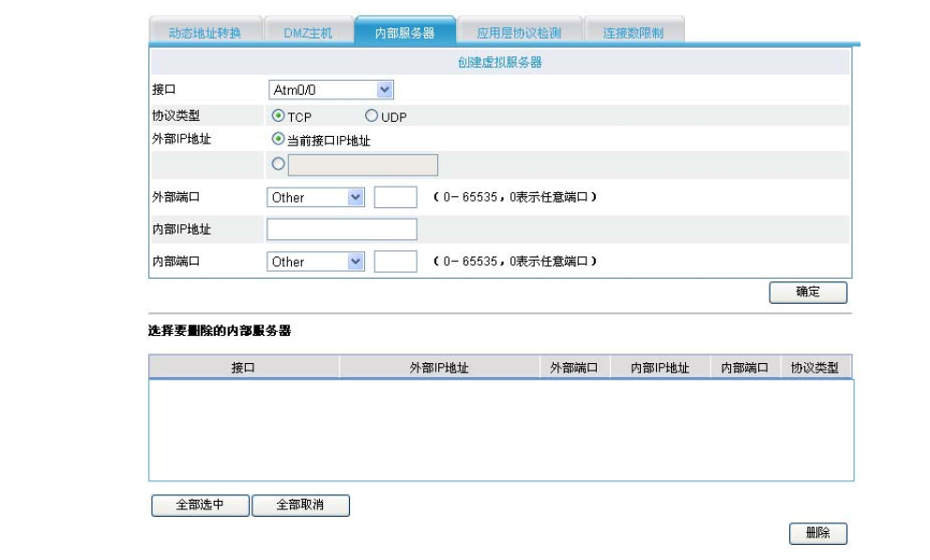
Task: Click the 协议类型 column header
Action: [x=815, y=368]
